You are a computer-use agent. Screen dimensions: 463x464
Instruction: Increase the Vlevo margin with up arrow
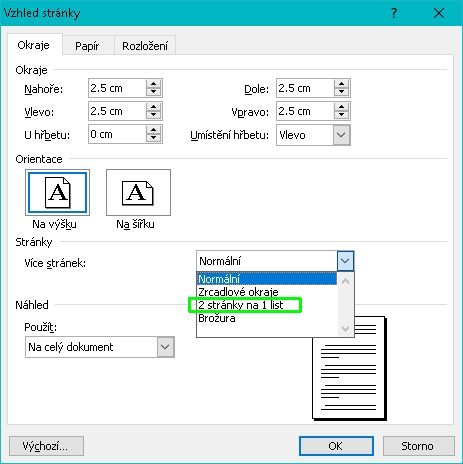click(153, 107)
